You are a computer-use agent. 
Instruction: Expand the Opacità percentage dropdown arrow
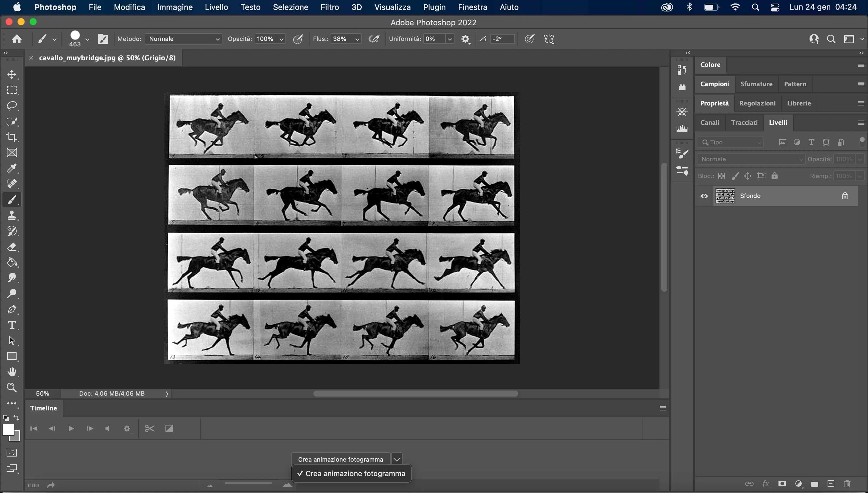click(x=281, y=39)
